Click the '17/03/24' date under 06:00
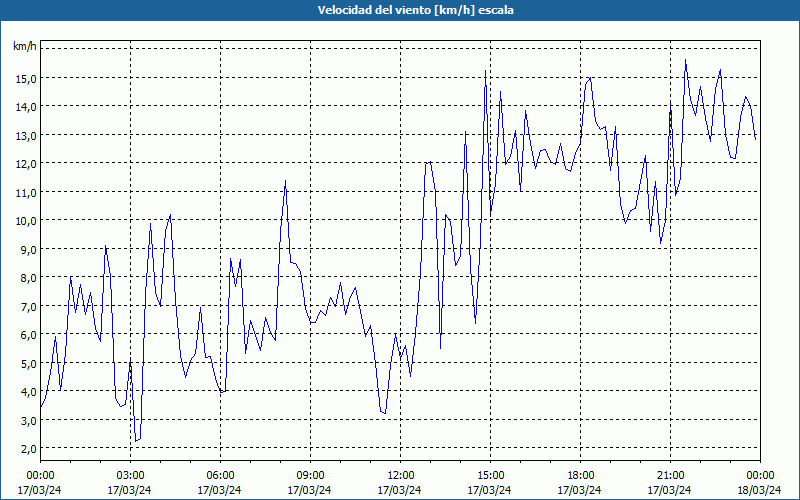This screenshot has height=500, width=800. 219,490
